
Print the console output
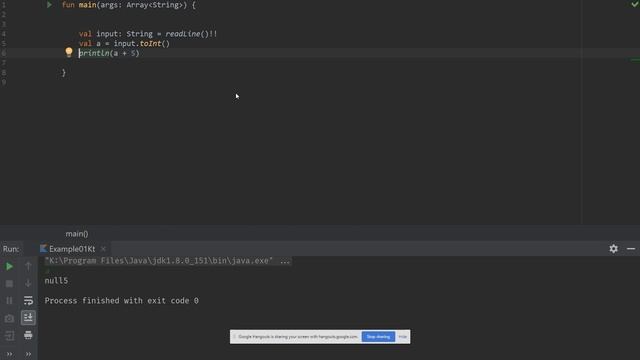point(28,336)
